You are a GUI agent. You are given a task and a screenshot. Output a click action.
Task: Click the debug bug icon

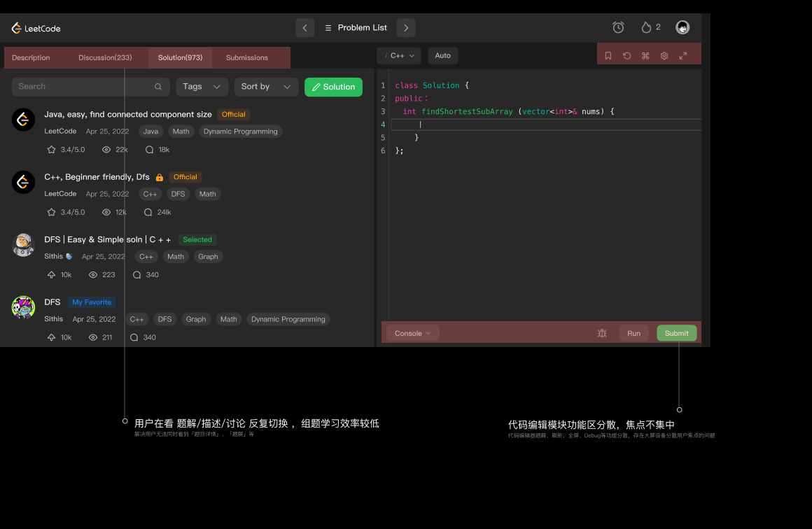point(602,334)
